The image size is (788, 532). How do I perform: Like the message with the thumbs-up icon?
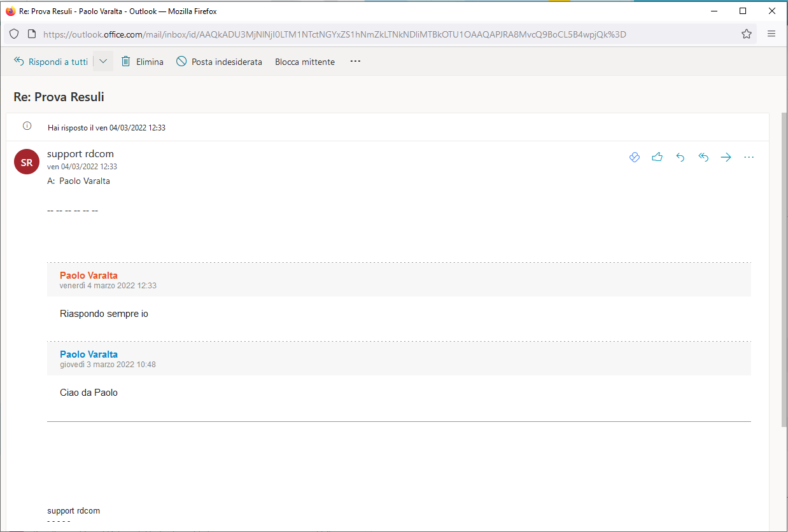[x=657, y=157]
